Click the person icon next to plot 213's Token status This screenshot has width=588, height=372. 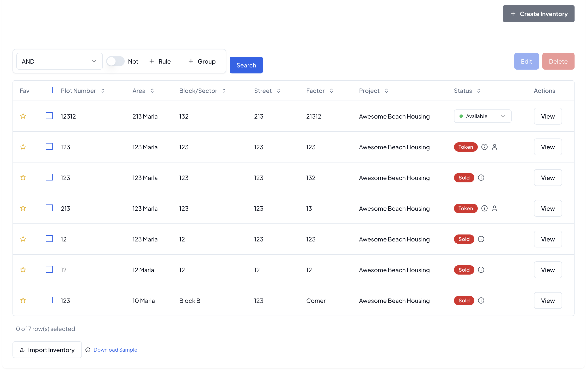495,208
